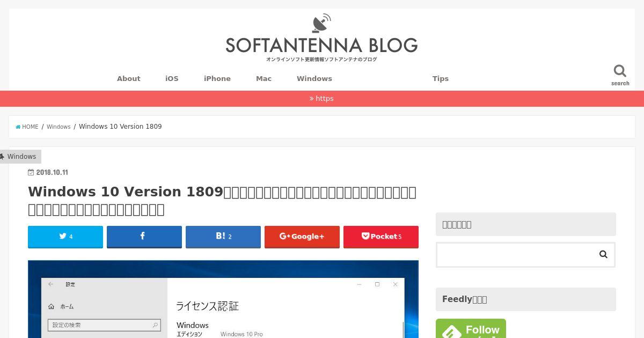Open the Mac menu item
The width and height of the screenshot is (644, 338).
click(264, 78)
